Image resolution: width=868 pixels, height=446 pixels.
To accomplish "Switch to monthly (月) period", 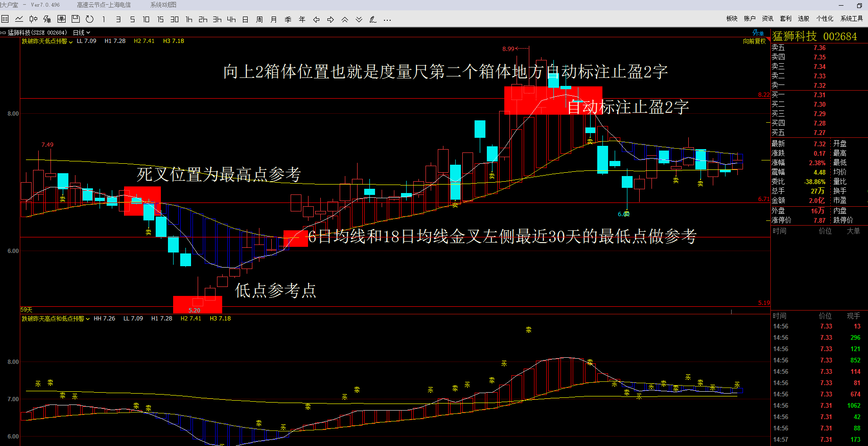I will (x=274, y=19).
